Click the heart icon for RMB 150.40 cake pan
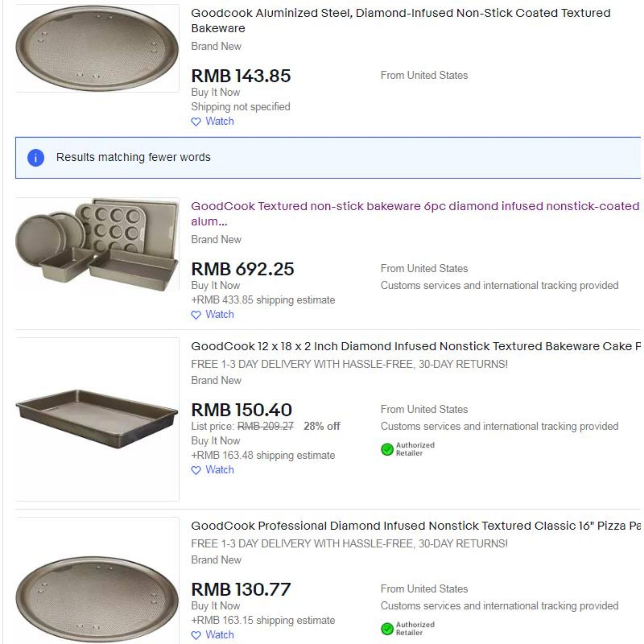Screen dimensions: 644x644 [x=196, y=470]
